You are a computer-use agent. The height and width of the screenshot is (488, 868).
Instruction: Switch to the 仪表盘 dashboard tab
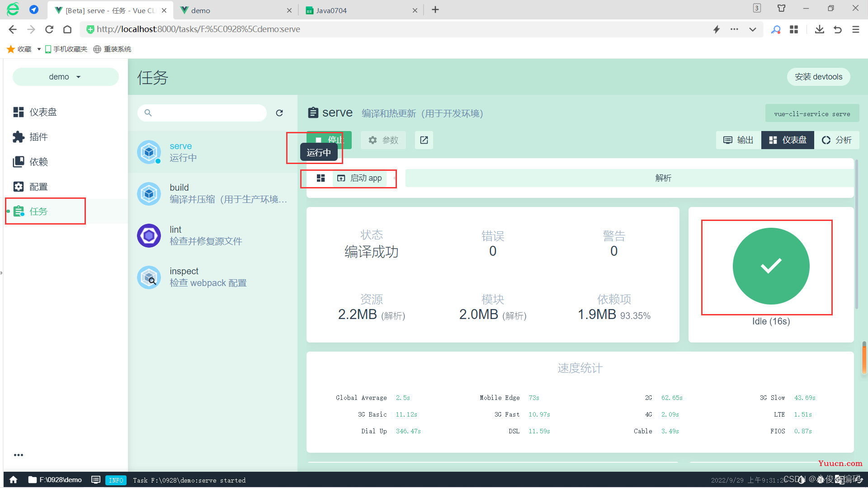(788, 140)
